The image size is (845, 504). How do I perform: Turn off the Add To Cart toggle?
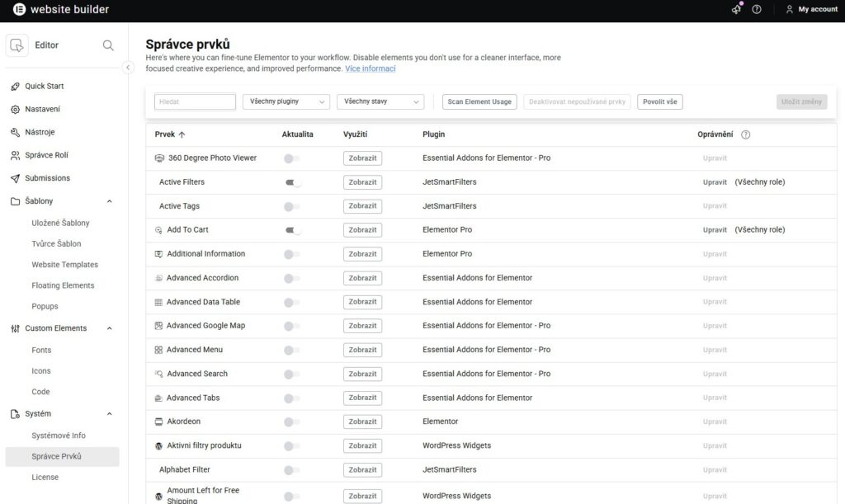coord(292,230)
